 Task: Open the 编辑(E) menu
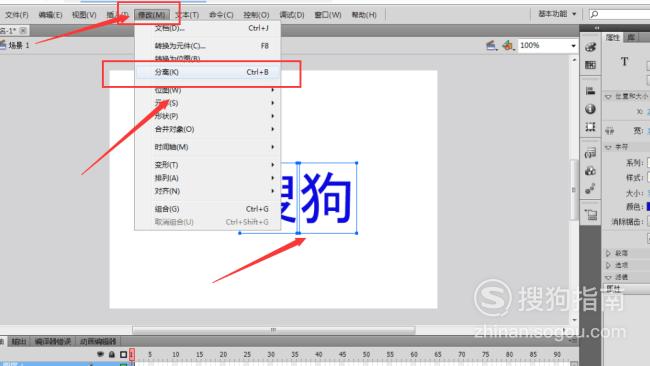pyautogui.click(x=50, y=15)
